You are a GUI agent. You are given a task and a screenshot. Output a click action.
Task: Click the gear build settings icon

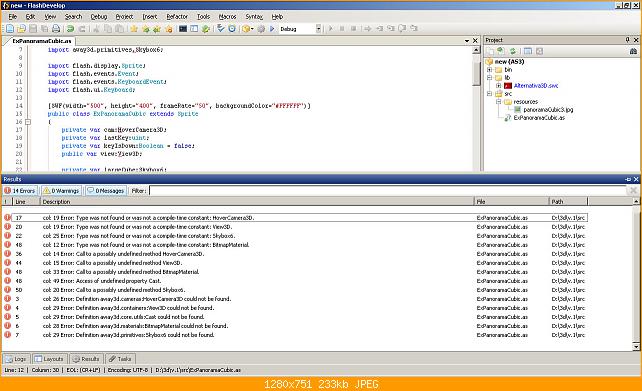point(261,29)
